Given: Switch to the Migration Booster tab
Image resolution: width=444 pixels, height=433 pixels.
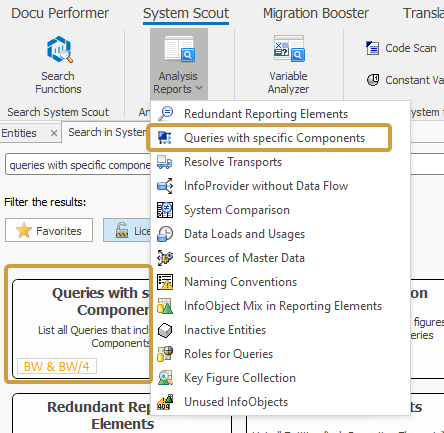Looking at the screenshot, I should pyautogui.click(x=316, y=13).
